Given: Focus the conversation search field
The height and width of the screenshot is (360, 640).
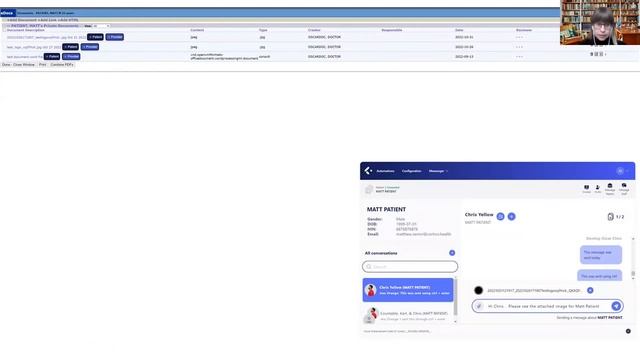Looking at the screenshot, I should tap(410, 267).
